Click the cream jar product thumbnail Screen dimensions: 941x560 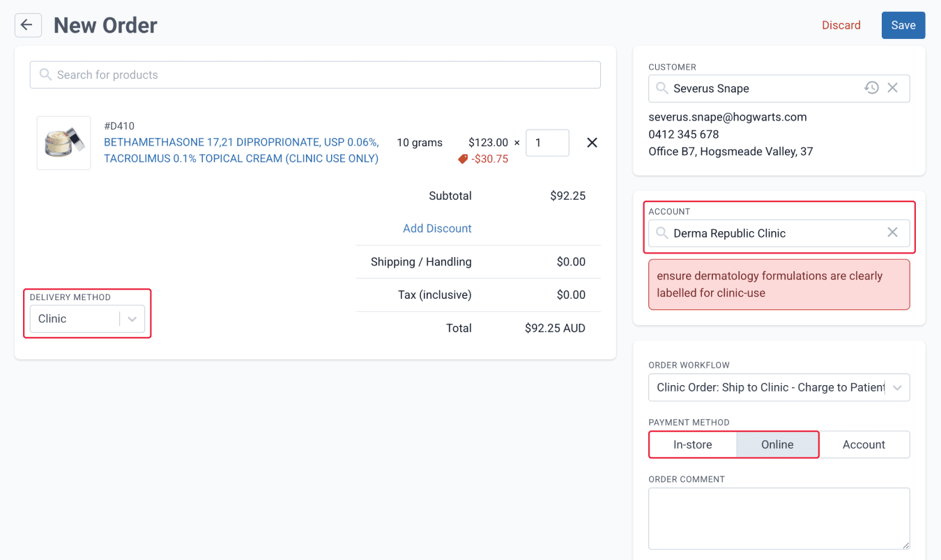point(63,143)
